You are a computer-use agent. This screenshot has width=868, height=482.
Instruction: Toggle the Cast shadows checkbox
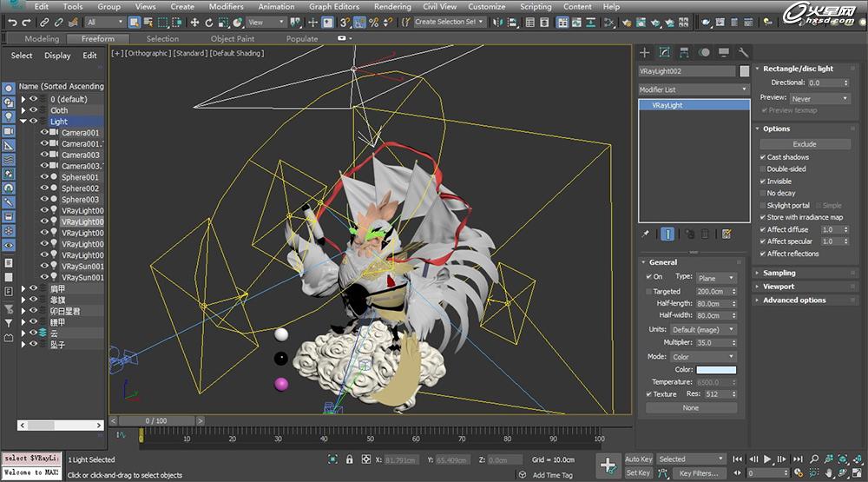click(763, 157)
